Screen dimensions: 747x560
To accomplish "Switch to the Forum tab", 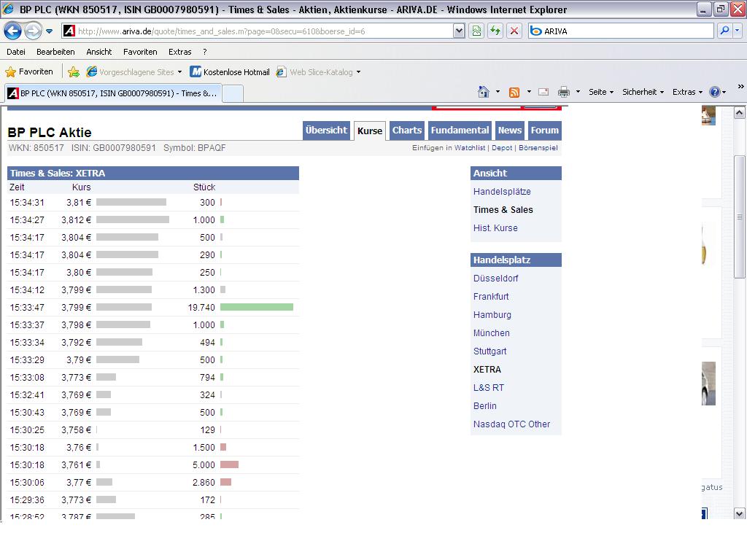I will (544, 131).
